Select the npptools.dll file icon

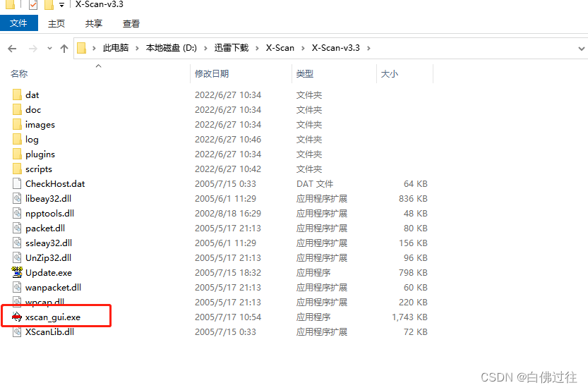17,213
